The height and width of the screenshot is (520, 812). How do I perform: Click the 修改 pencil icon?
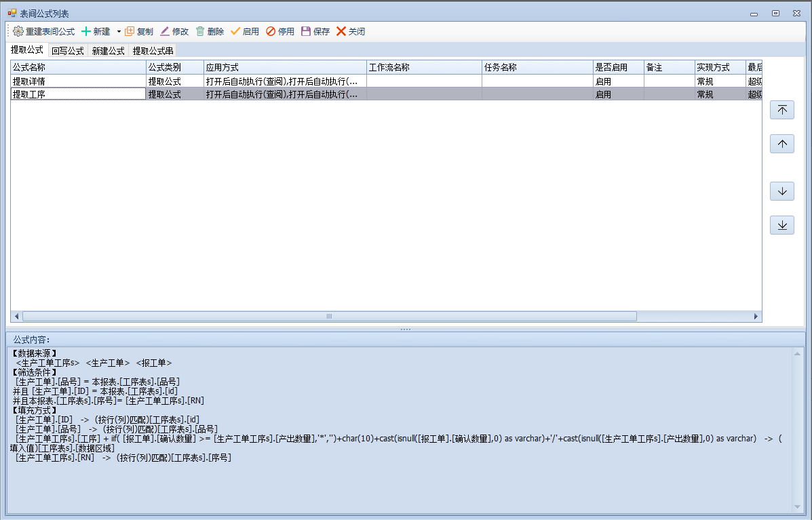pos(165,31)
